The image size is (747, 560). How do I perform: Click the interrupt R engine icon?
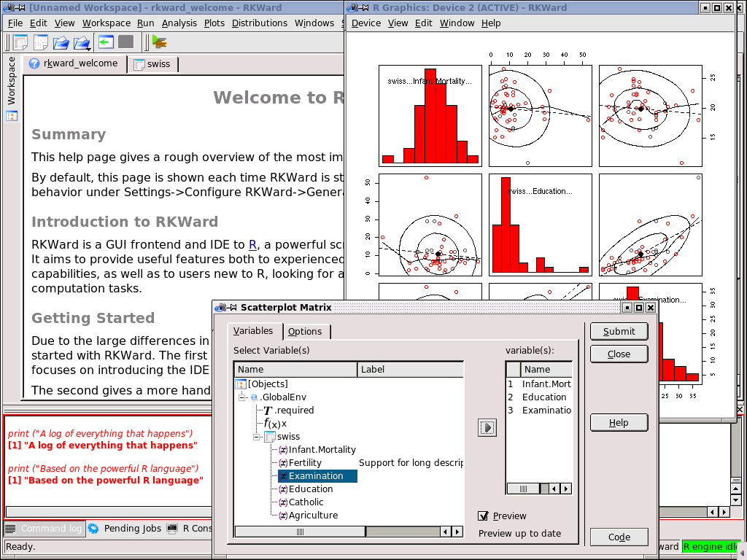tap(125, 42)
